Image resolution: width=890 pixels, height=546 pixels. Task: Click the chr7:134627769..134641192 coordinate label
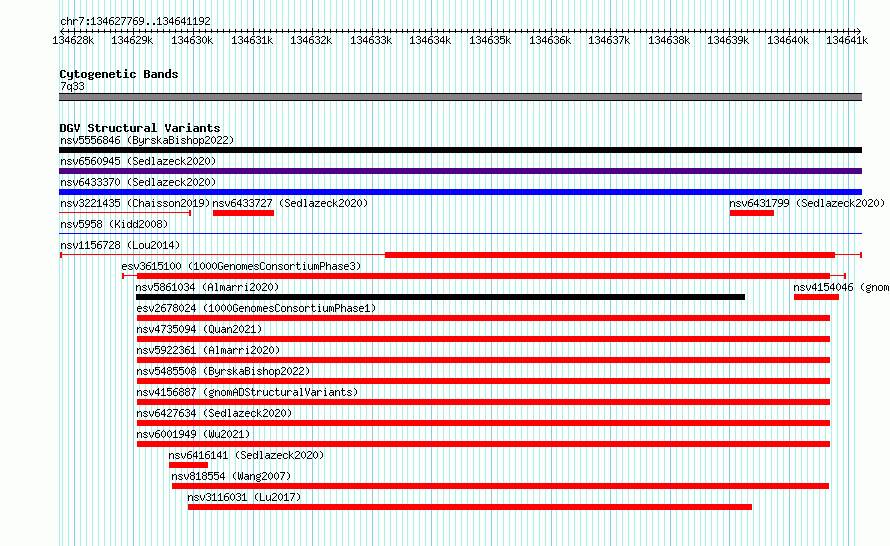[135, 21]
